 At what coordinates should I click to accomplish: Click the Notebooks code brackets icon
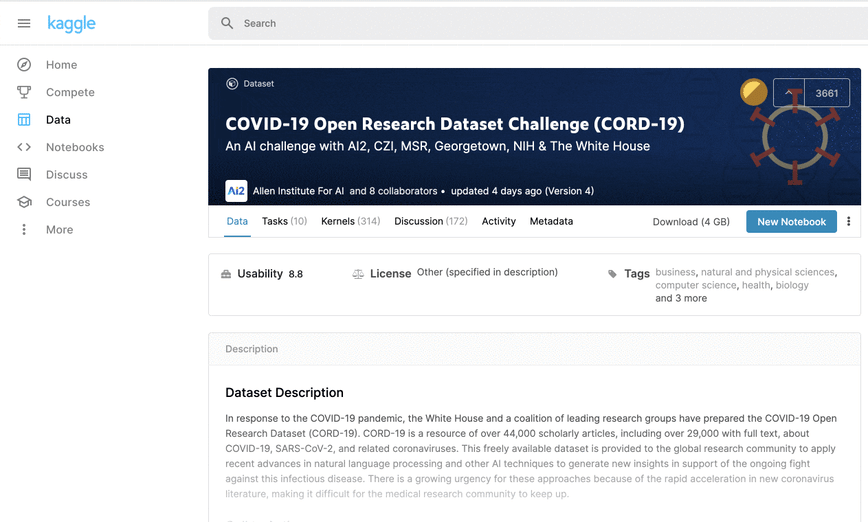click(24, 147)
